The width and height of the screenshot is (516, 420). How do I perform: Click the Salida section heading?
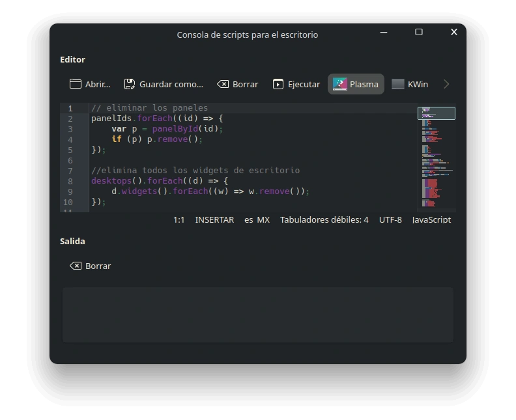pyautogui.click(x=72, y=242)
